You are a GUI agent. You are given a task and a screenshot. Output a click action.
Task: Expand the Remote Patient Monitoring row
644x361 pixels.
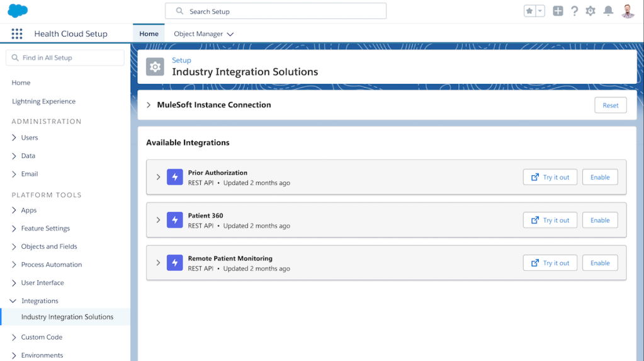pos(159,263)
